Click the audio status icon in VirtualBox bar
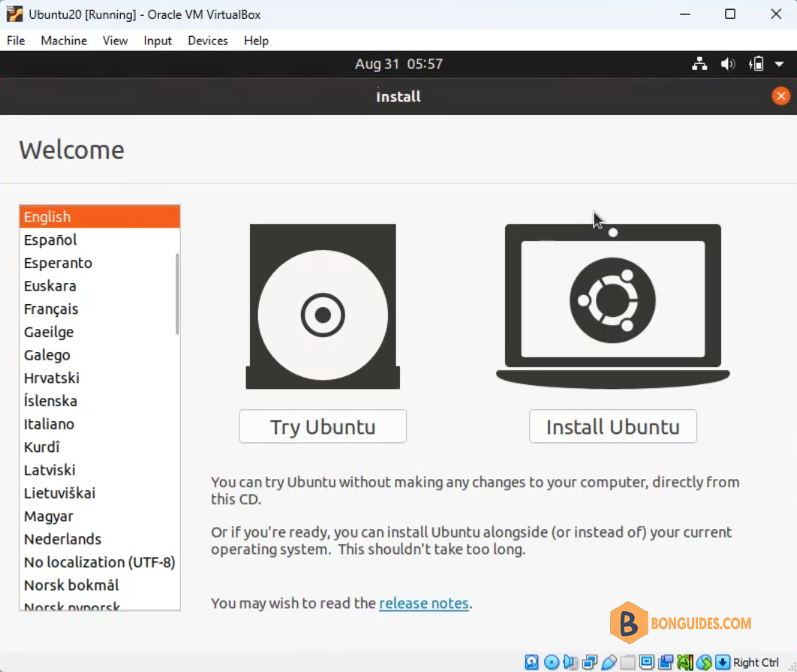Viewport: 797px width, 672px height. [570, 661]
